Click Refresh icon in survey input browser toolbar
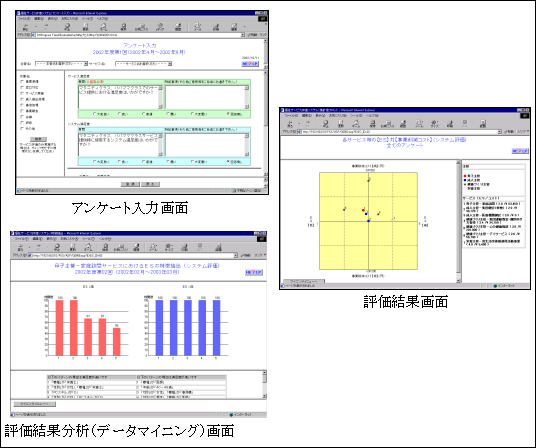Screen dimensions: 536x448 click(x=85, y=27)
